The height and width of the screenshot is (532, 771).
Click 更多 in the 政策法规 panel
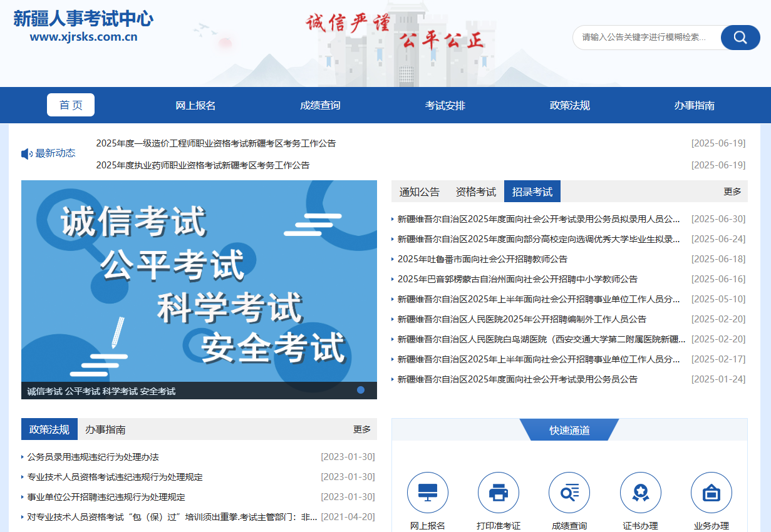[362, 429]
